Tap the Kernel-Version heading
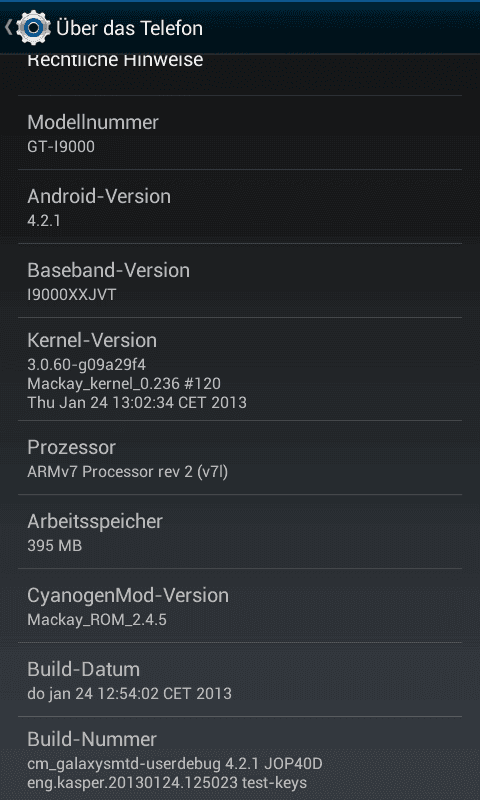The height and width of the screenshot is (800, 480). [92, 340]
